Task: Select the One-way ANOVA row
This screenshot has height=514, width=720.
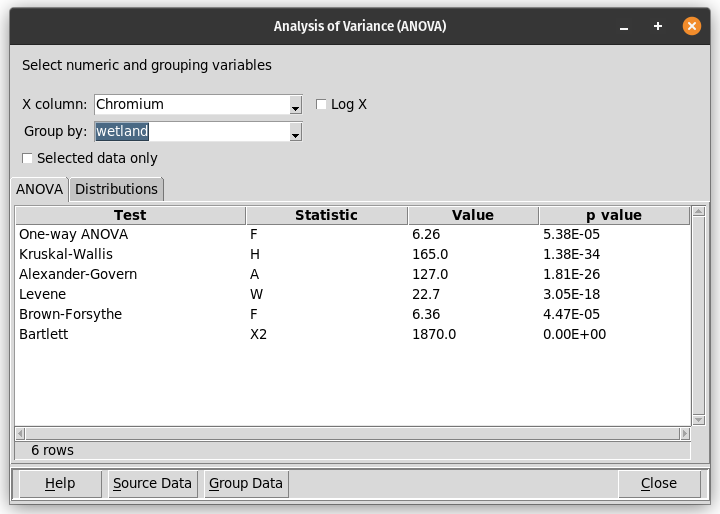Action: [x=353, y=234]
